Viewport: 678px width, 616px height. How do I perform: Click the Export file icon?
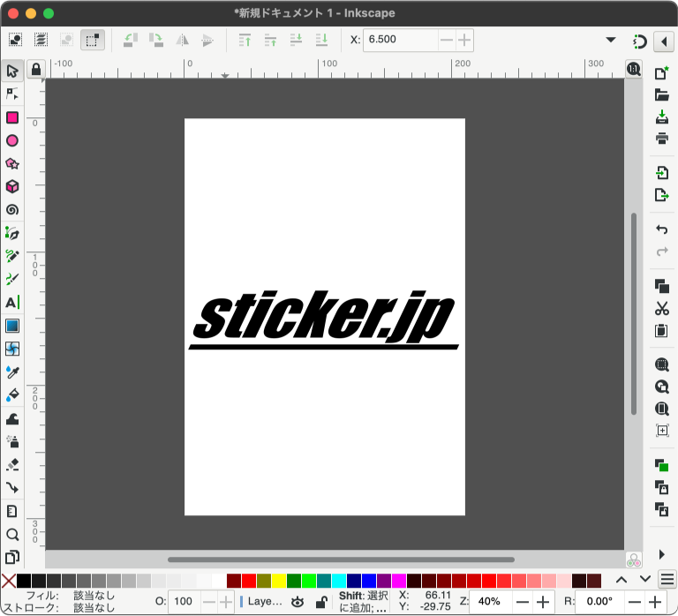661,195
